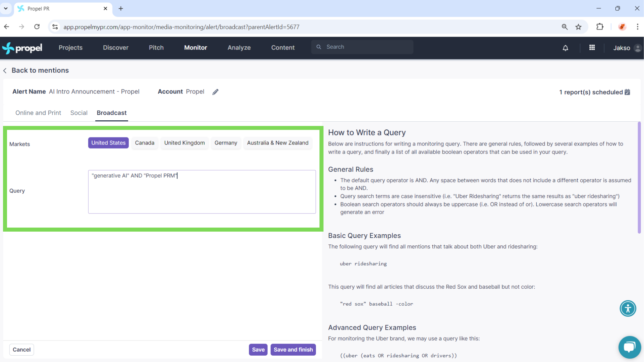Click the browser forward arrow

click(21, 27)
